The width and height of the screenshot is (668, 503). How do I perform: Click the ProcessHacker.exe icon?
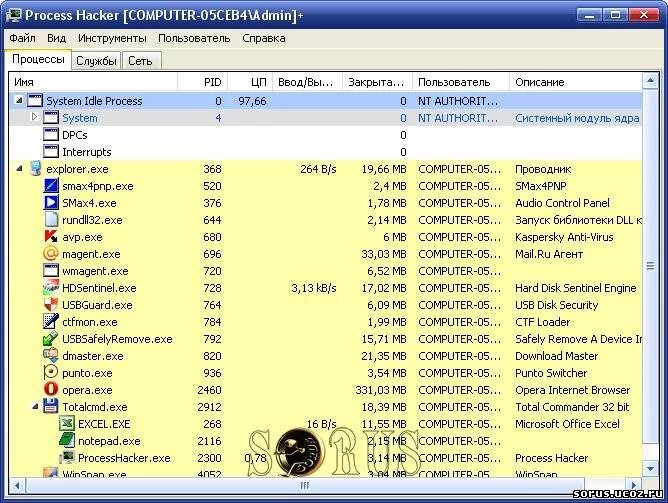tap(67, 458)
